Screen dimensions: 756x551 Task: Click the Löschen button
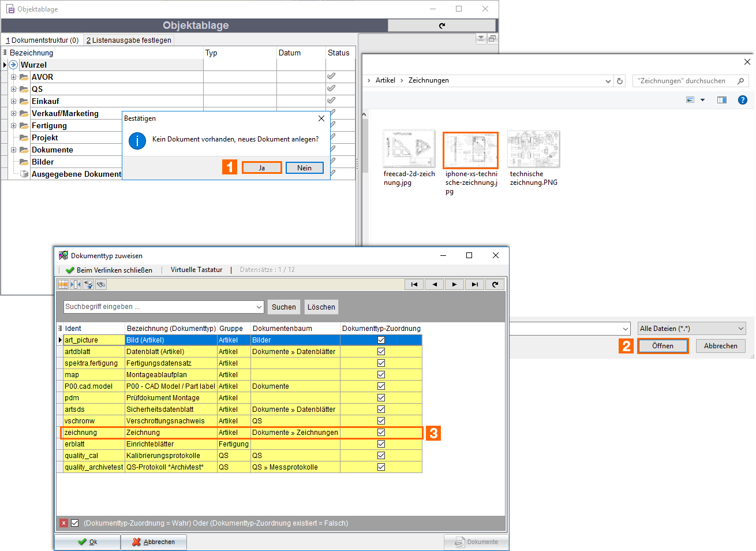pyautogui.click(x=321, y=307)
